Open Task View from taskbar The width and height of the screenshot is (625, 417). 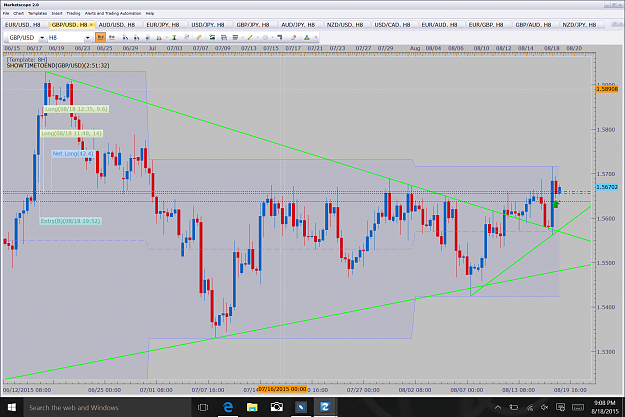[x=203, y=407]
